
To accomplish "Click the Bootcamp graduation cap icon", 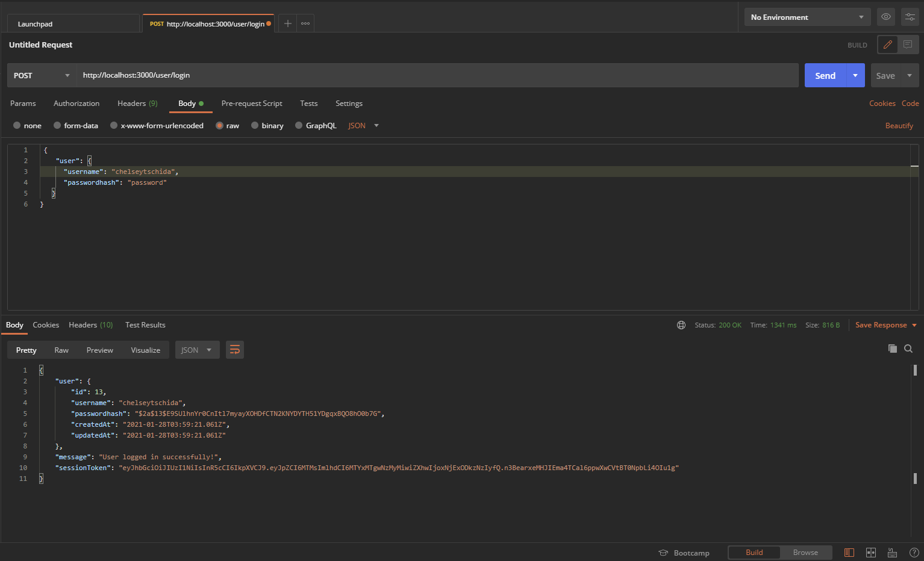I will [x=663, y=553].
